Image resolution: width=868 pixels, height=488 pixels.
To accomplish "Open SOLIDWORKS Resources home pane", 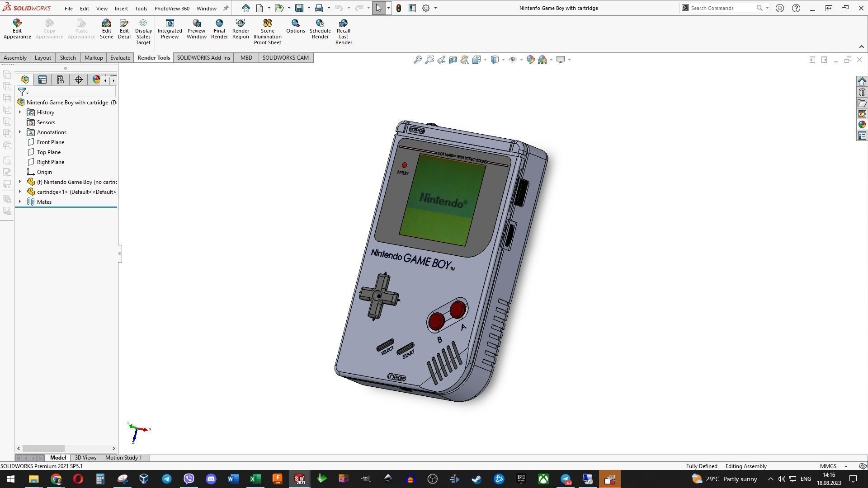I will [862, 81].
